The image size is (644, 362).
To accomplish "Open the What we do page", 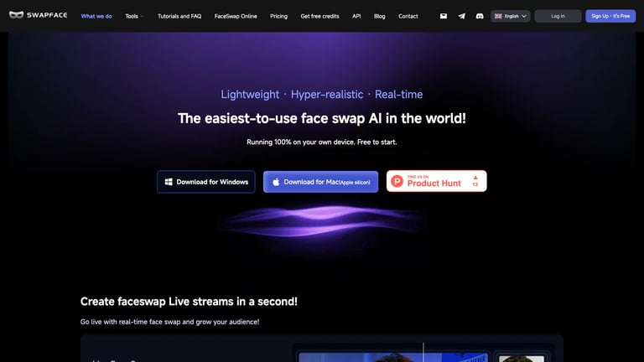I will [x=96, y=16].
